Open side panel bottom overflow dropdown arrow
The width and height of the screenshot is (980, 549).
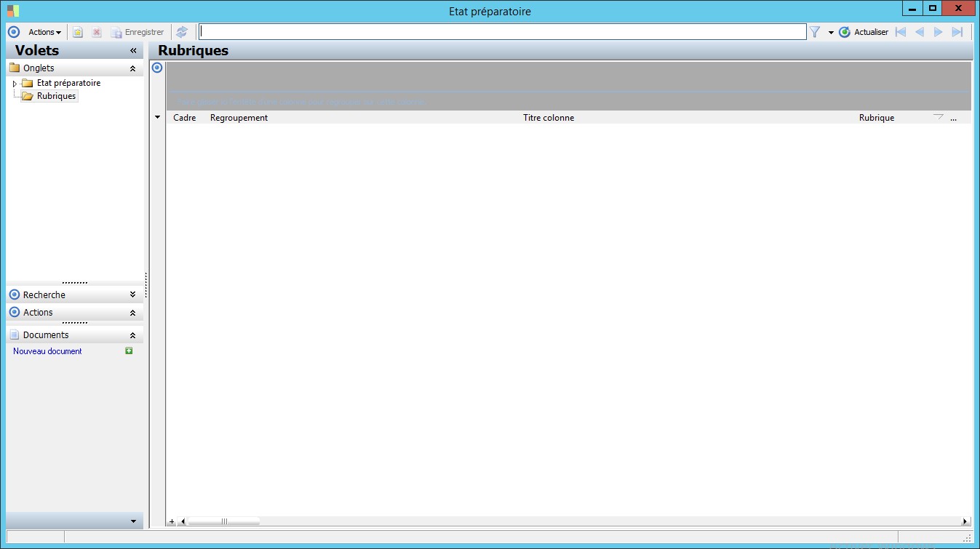pyautogui.click(x=132, y=521)
